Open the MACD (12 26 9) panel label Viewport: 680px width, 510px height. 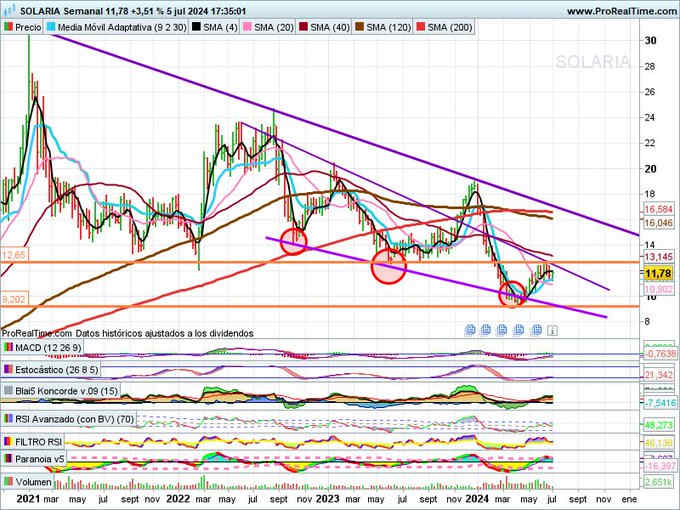48,347
